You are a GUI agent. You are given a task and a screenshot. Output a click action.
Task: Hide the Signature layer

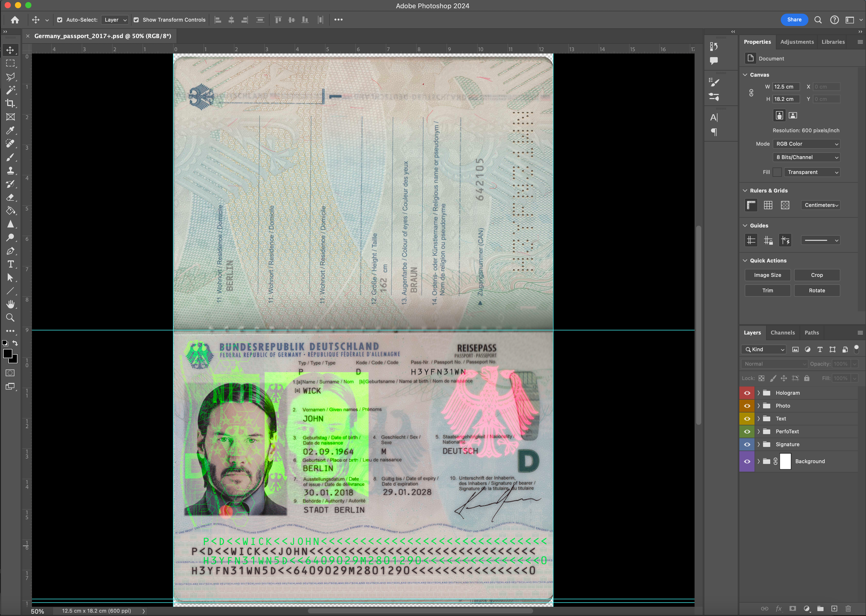[x=747, y=444]
